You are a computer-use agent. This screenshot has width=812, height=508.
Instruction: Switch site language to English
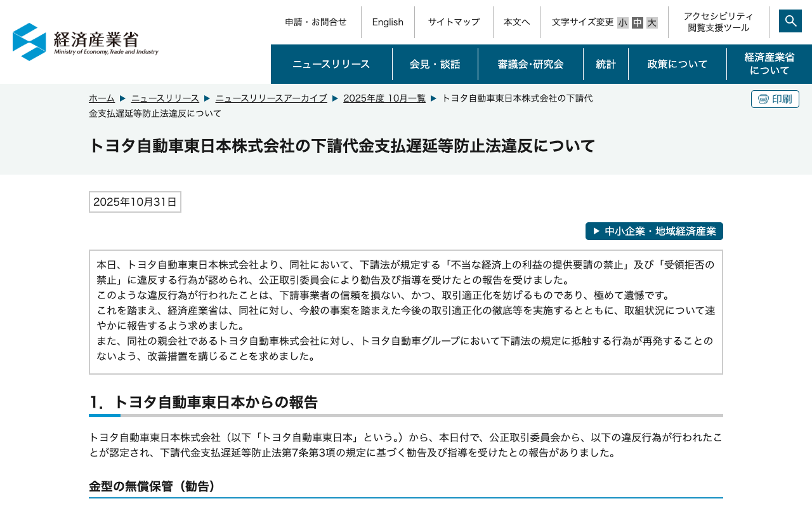coord(388,22)
